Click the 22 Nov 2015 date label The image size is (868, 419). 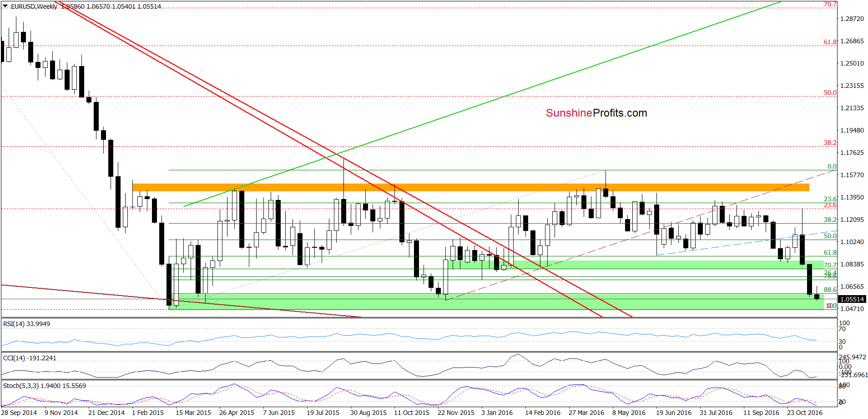(456, 413)
